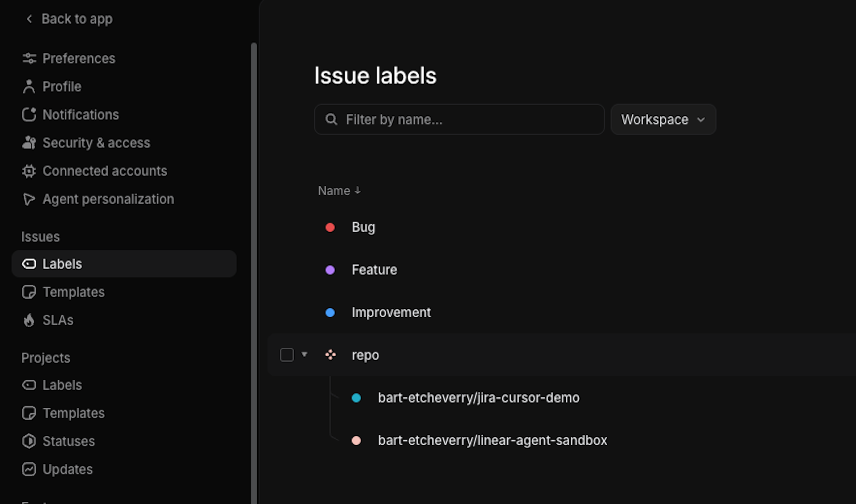Click the red Bug label color dot
This screenshot has height=504, width=856.
pos(330,227)
